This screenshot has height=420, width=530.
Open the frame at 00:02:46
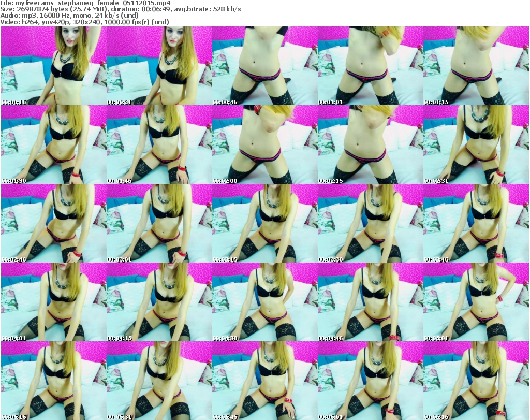pos(53,223)
